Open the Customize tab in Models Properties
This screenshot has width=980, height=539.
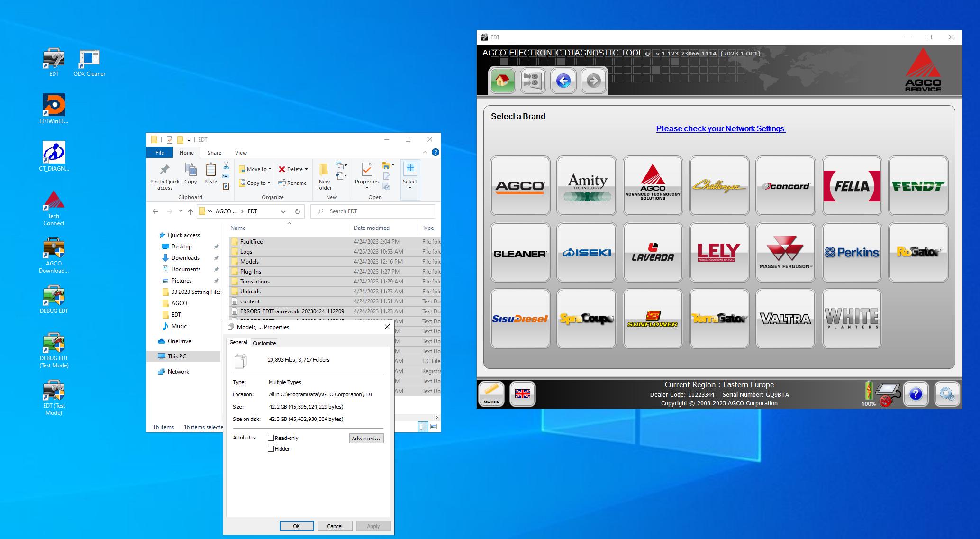click(x=264, y=342)
